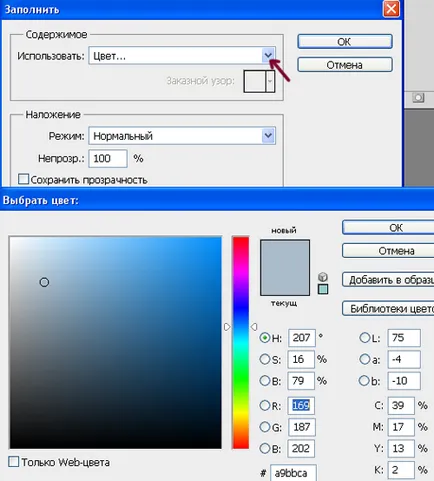Tick the Только Web-цвета checkbox
The width and height of the screenshot is (434, 481).
coord(13,462)
